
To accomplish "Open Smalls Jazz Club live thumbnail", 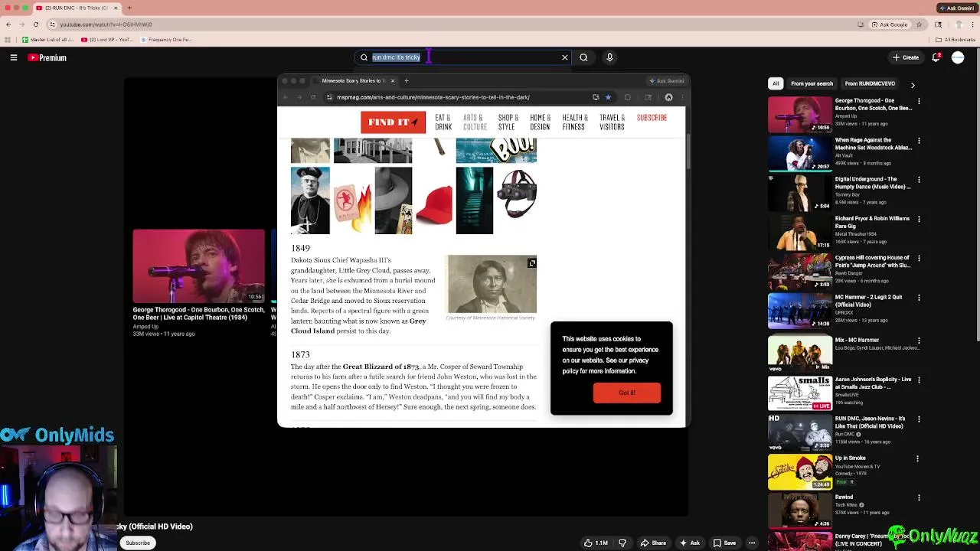I will point(800,393).
